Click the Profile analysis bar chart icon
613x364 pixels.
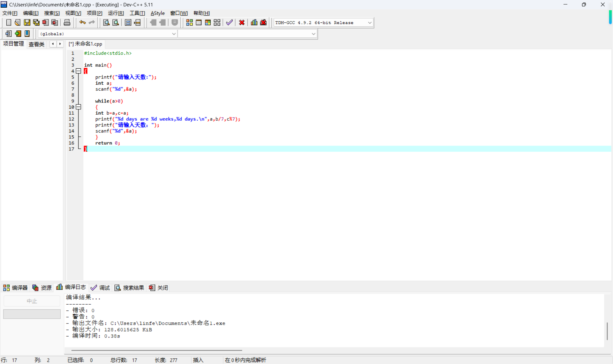click(254, 22)
